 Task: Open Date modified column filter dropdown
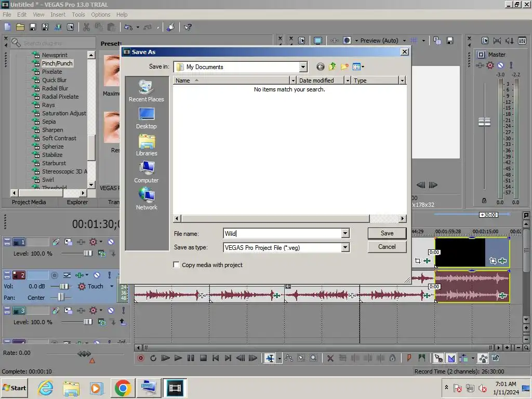348,81
